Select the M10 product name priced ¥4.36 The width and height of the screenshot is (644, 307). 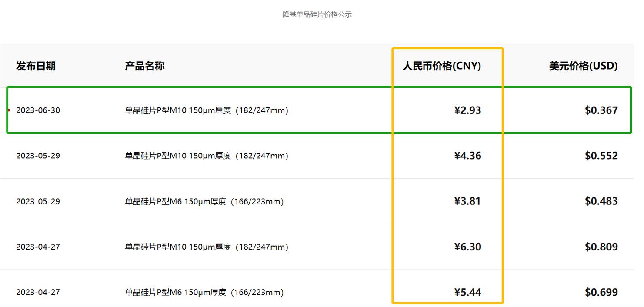[x=207, y=156]
